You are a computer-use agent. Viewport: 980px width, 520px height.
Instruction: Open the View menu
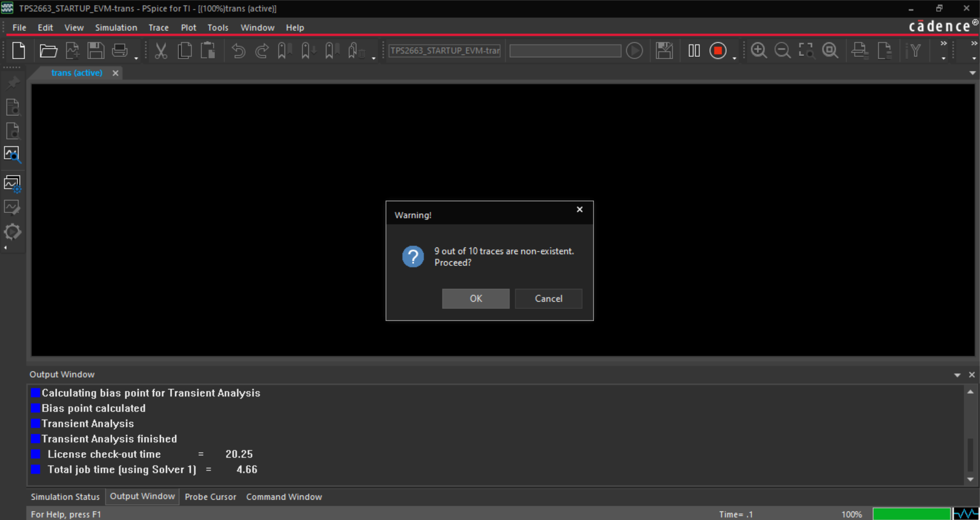(x=74, y=28)
